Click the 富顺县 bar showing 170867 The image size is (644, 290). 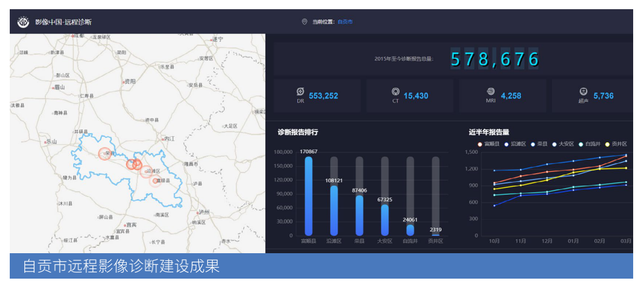(x=308, y=196)
